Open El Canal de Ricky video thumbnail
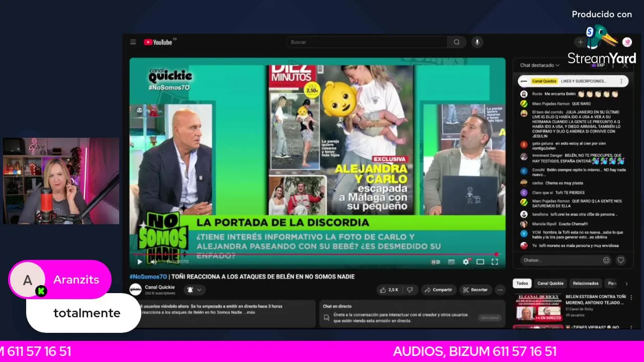The image size is (644, 362). click(537, 307)
